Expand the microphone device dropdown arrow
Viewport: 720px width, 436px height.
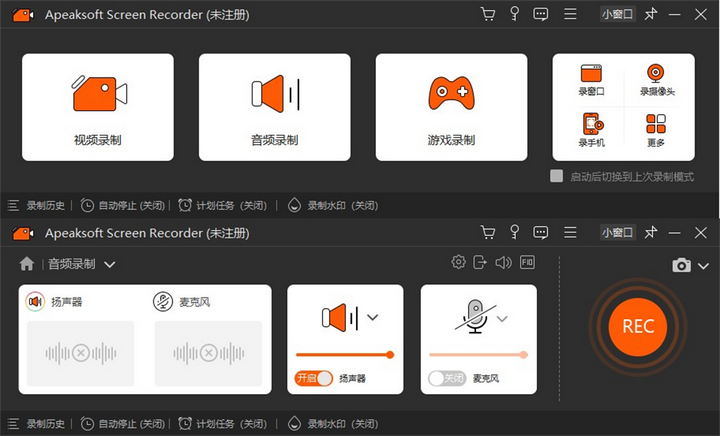[502, 319]
